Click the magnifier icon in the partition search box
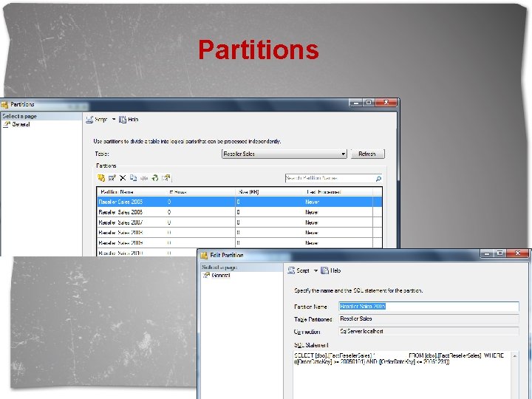Screen dimensions: 532x399 pyautogui.click(x=378, y=179)
